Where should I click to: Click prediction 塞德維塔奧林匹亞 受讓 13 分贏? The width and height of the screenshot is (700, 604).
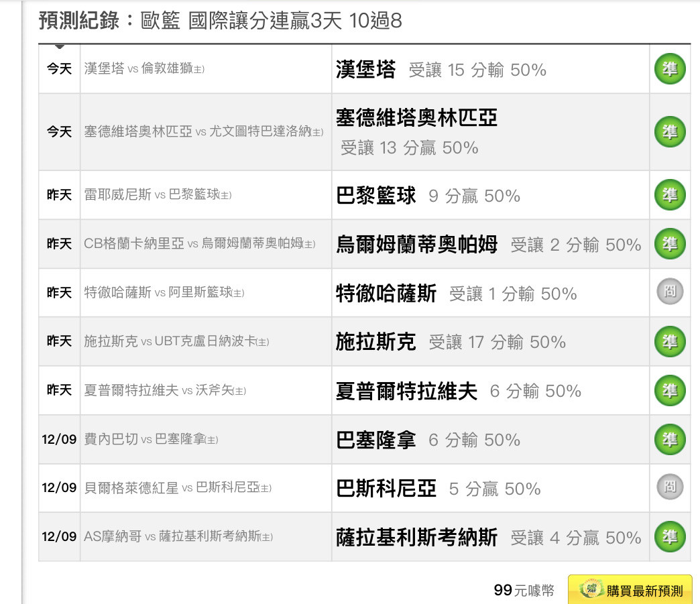coord(416,131)
